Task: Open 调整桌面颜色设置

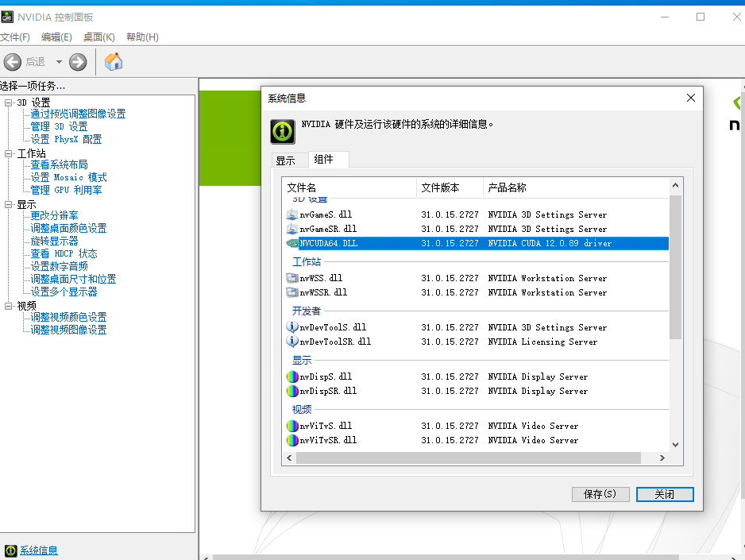Action: click(x=68, y=228)
